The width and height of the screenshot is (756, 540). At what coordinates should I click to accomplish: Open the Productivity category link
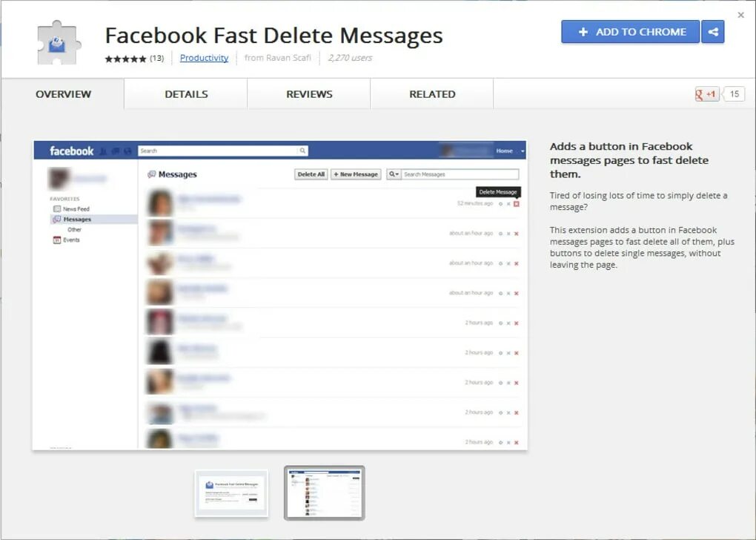(204, 58)
